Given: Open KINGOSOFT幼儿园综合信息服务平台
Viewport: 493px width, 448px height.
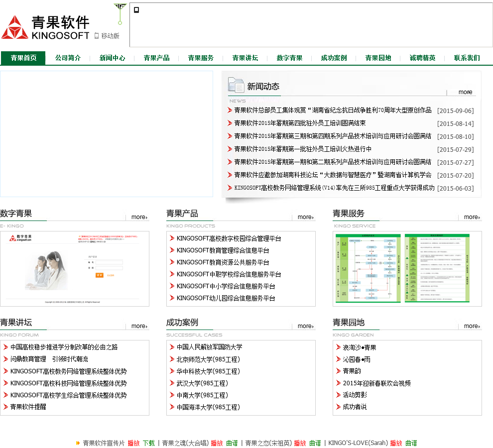Looking at the screenshot, I should point(226,298).
